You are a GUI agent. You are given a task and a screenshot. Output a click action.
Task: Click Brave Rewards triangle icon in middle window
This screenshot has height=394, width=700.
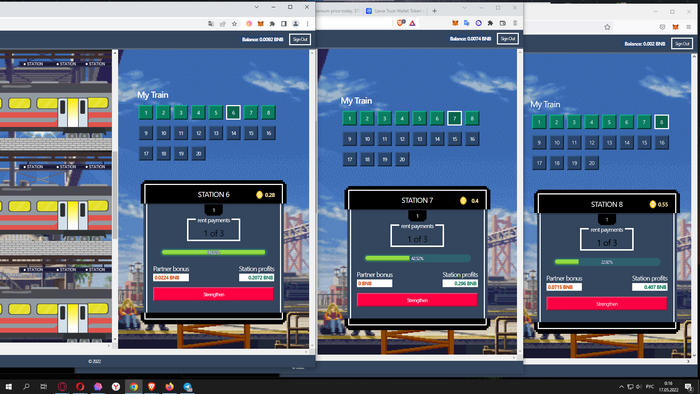(x=412, y=23)
